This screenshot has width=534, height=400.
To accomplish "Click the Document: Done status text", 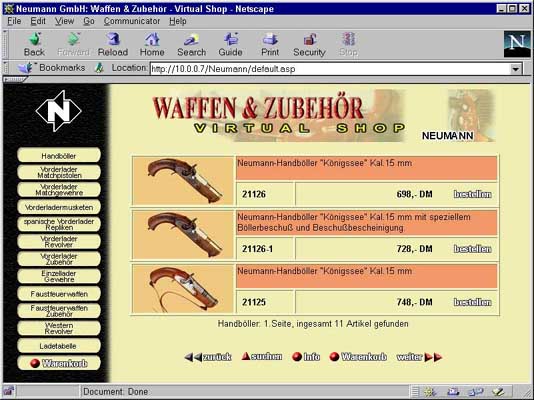I will (x=115, y=392).
